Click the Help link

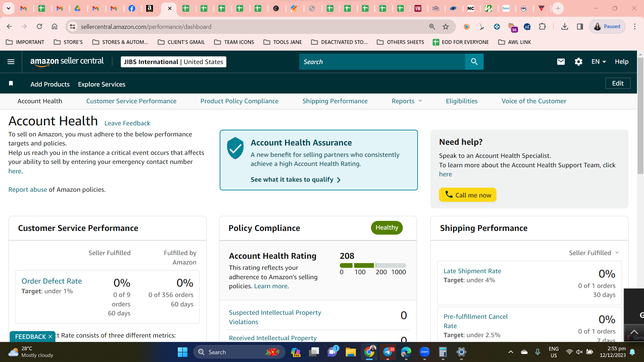pyautogui.click(x=622, y=62)
